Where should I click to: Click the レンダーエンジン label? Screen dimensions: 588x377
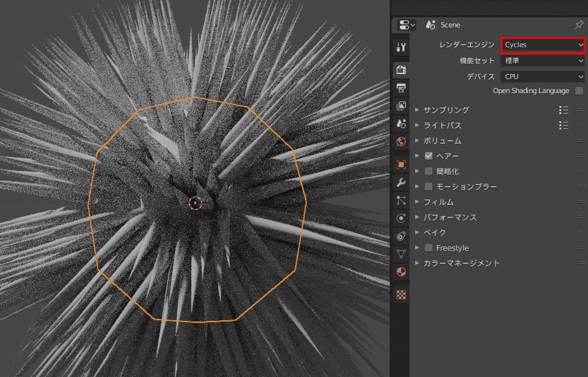(466, 45)
